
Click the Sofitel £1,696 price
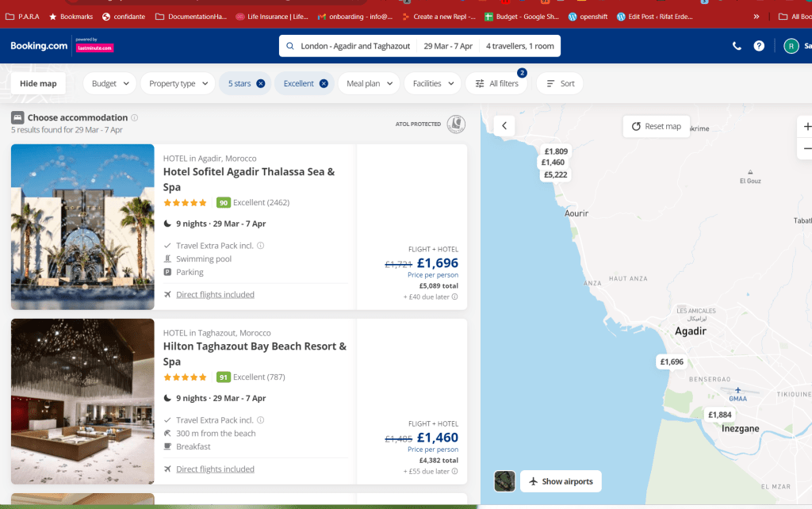coord(438,263)
